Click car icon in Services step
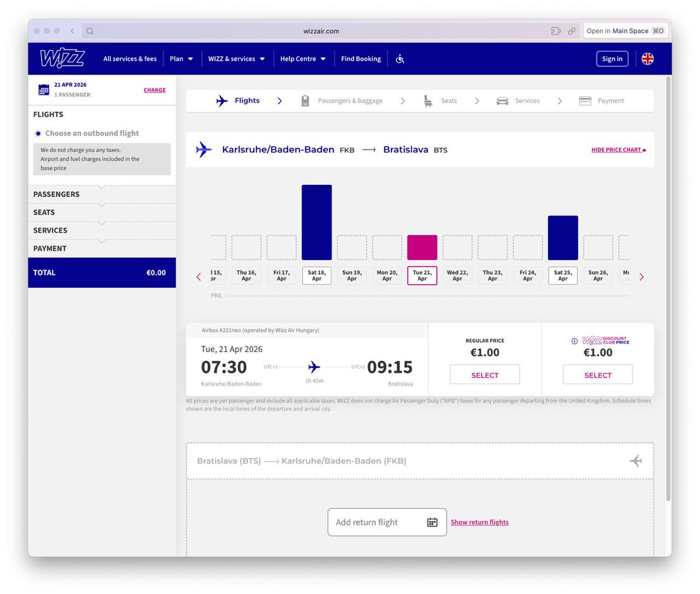The width and height of the screenshot is (700, 594). click(502, 101)
